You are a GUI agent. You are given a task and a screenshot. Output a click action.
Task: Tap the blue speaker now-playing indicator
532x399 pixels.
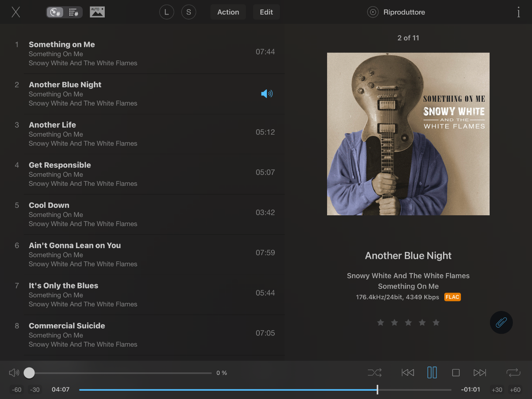tap(267, 94)
